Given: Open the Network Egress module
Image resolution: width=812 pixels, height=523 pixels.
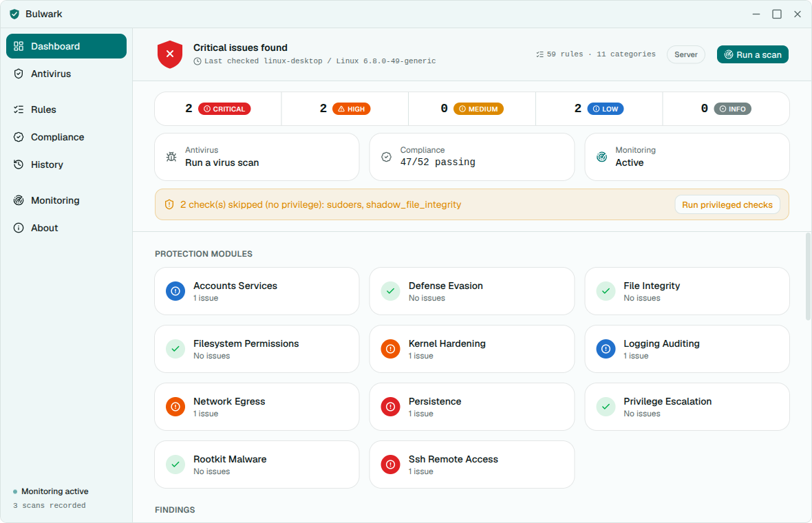Looking at the screenshot, I should point(257,407).
